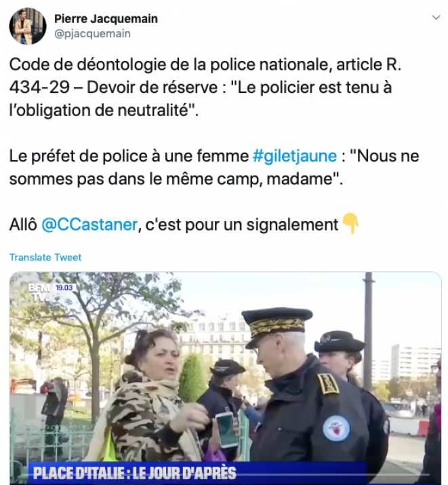Open the @CCastaner mention
Image resolution: width=448 pixels, height=485 pixels.
pyautogui.click(x=89, y=225)
